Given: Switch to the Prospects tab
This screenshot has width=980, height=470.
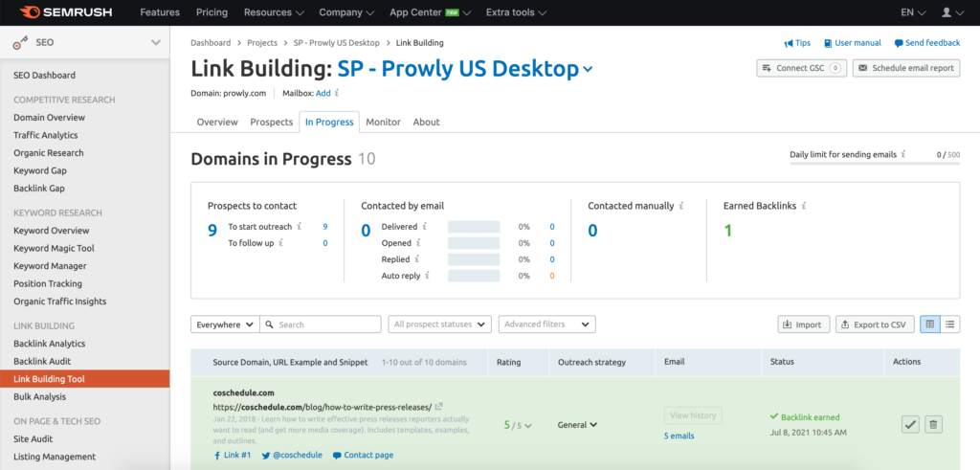Looking at the screenshot, I should 271,122.
